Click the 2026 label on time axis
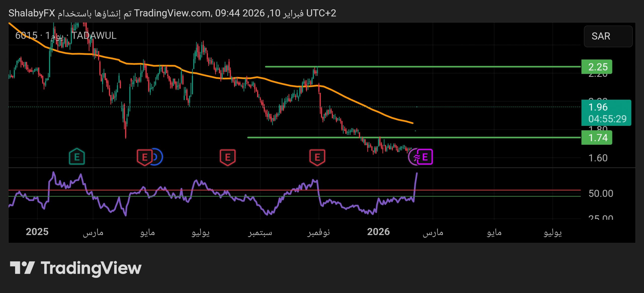This screenshot has height=293, width=644. 378,232
